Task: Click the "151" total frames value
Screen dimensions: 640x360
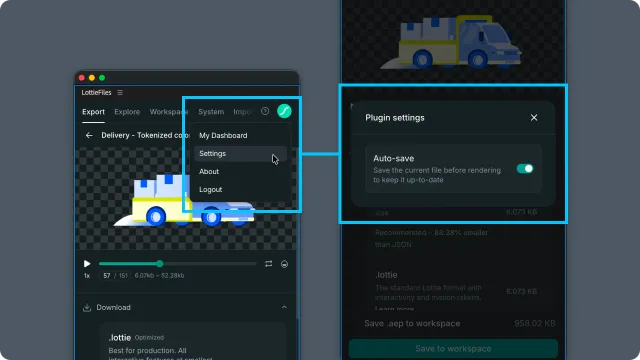Action: point(123,276)
